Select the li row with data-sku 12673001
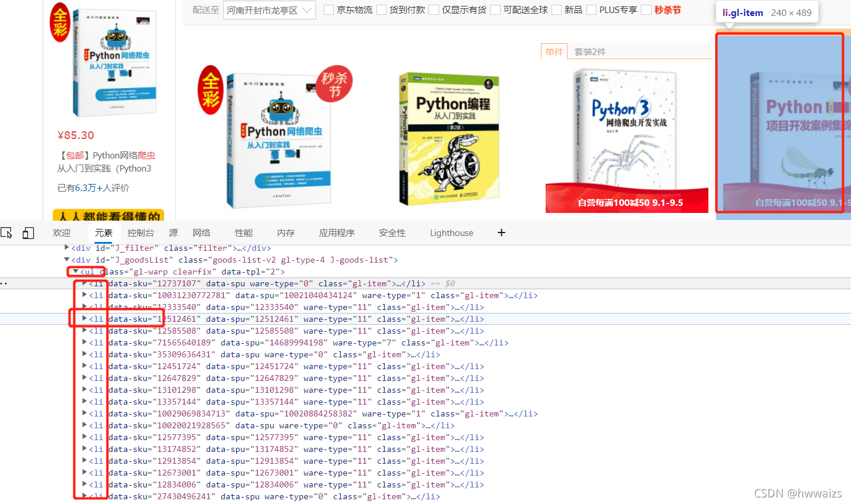 [x=286, y=473]
